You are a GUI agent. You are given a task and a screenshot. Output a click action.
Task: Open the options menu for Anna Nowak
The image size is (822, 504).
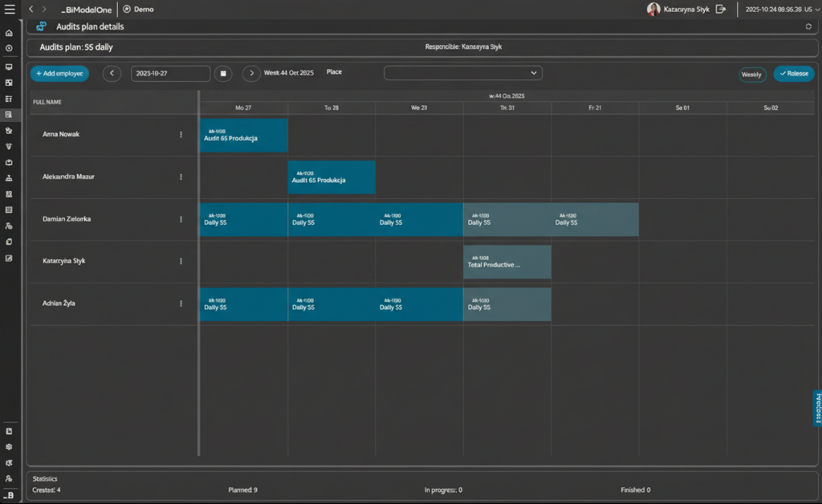[181, 135]
